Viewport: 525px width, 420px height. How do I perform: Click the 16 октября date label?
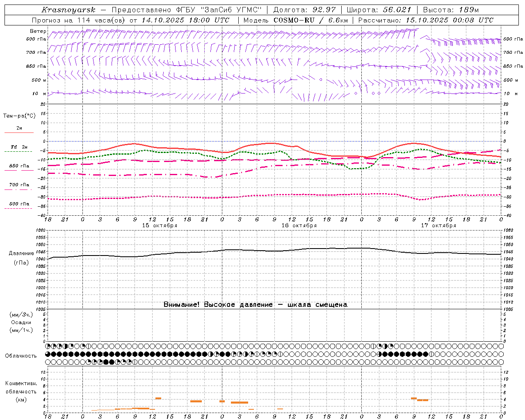coord(299,226)
